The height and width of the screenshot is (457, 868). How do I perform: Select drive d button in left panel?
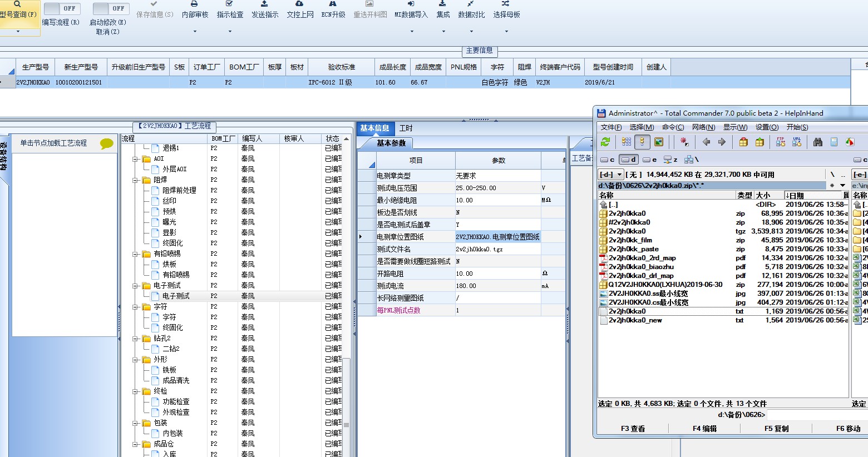point(629,160)
